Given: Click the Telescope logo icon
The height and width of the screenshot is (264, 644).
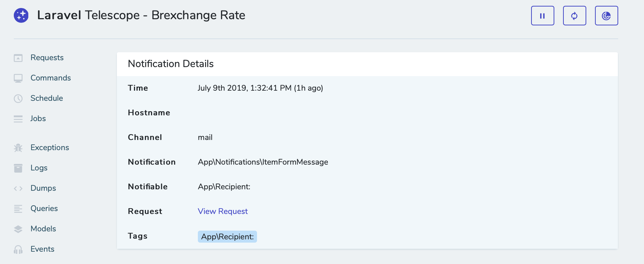Looking at the screenshot, I should [x=21, y=16].
